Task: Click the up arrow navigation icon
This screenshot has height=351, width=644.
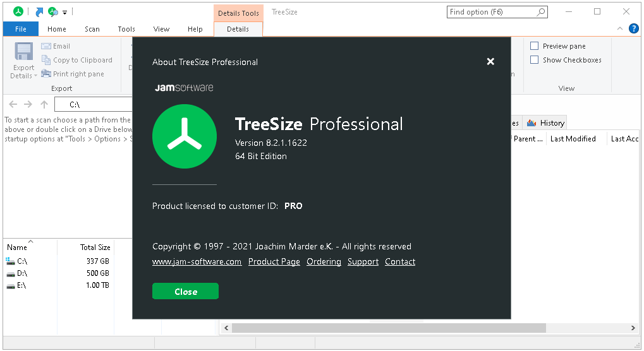Action: point(44,104)
